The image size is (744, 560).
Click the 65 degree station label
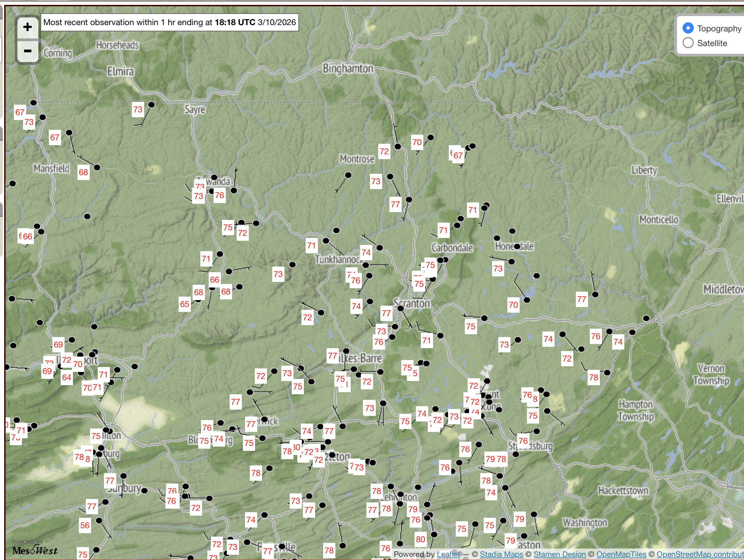tap(185, 304)
